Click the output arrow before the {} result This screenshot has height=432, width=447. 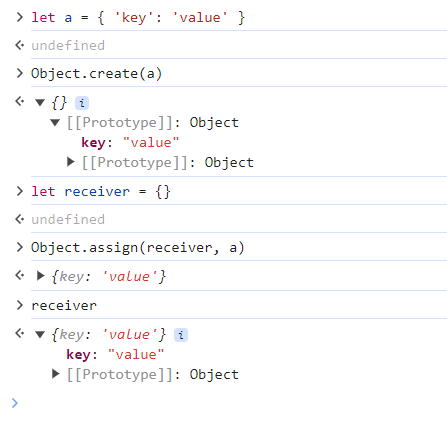(x=20, y=101)
